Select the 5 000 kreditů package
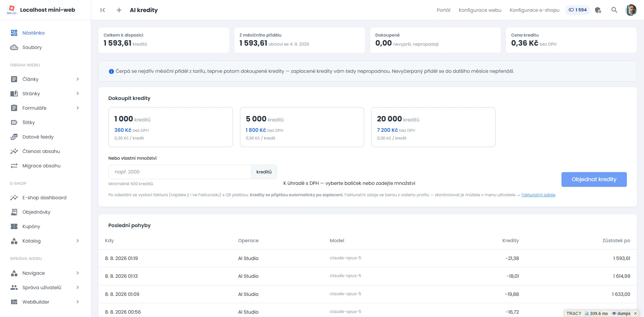Viewport: 644px width, 317px height. click(x=302, y=127)
